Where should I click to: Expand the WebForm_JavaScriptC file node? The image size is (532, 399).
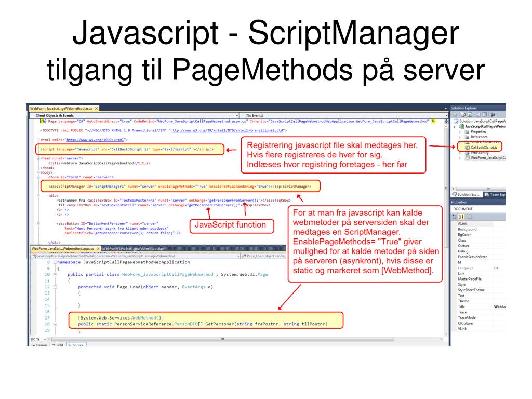click(x=460, y=158)
